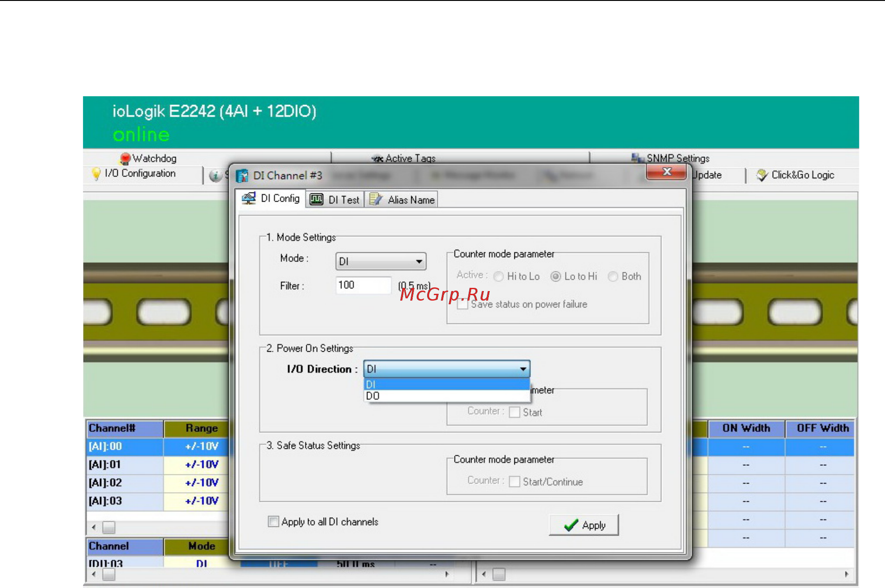Image resolution: width=885 pixels, height=588 pixels.
Task: Open the Mode dropdown
Action: coord(381,261)
